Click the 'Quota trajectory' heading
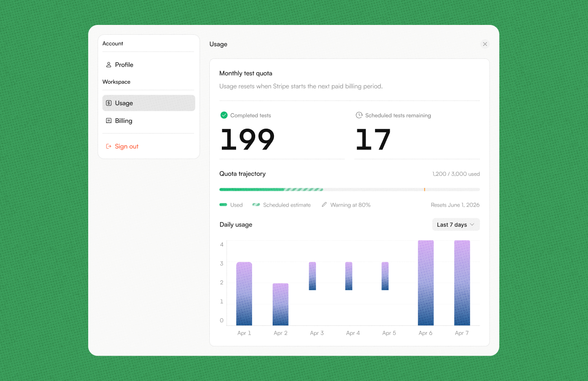Image resolution: width=588 pixels, height=381 pixels. [243, 174]
